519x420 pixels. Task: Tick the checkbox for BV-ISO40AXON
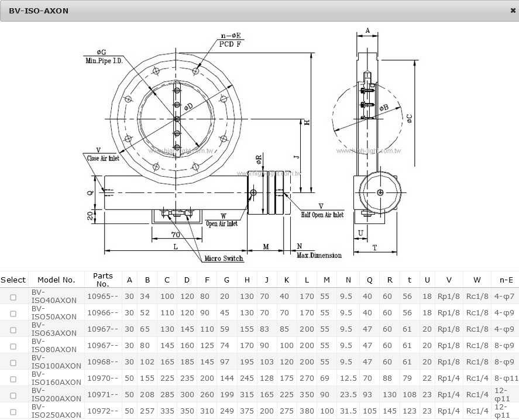[13, 297]
